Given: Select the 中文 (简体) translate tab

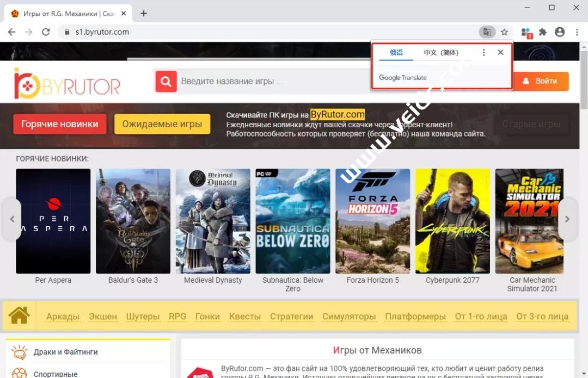Looking at the screenshot, I should click(441, 52).
